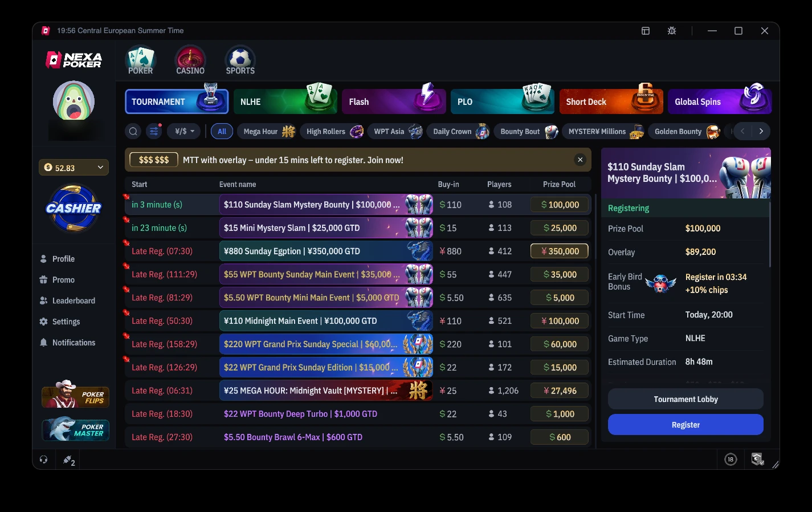Open Leaderboard in the sidebar
The image size is (812, 512).
[67, 300]
